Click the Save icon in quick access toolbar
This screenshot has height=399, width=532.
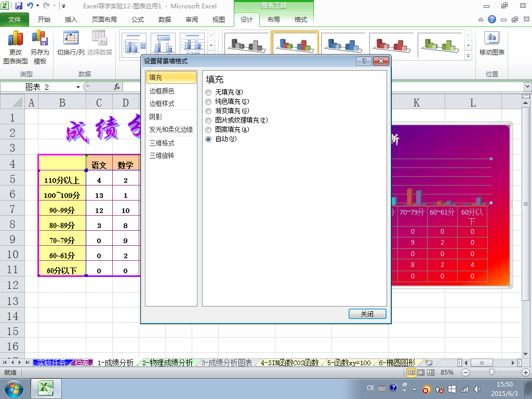click(19, 6)
